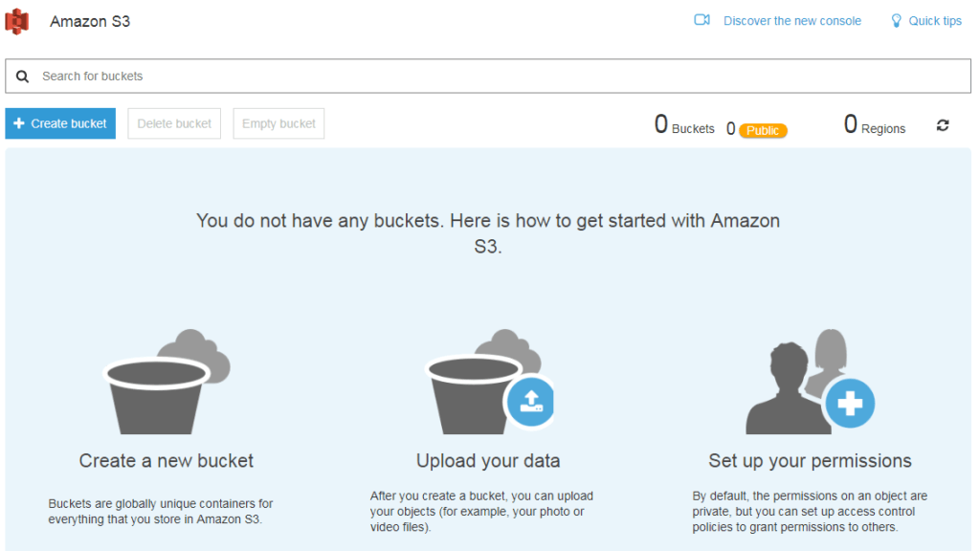
Task: Click the blue upload arrow badge
Action: [x=532, y=403]
